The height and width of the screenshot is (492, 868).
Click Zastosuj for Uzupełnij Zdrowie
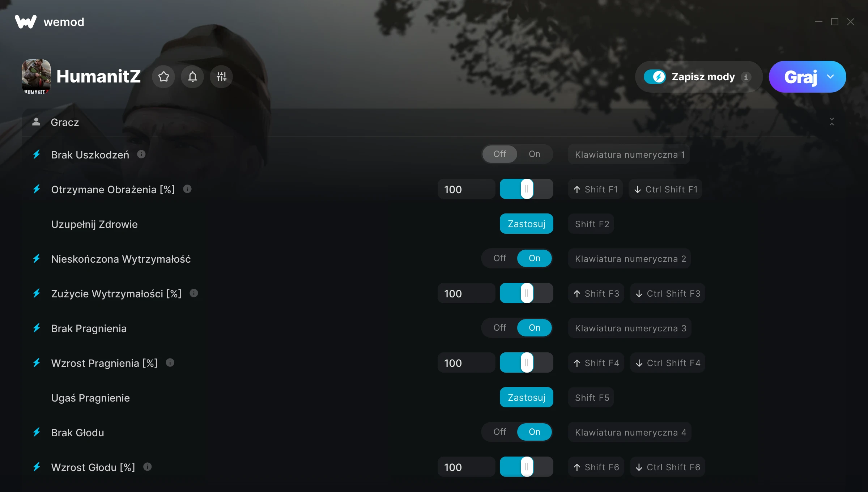(x=527, y=224)
